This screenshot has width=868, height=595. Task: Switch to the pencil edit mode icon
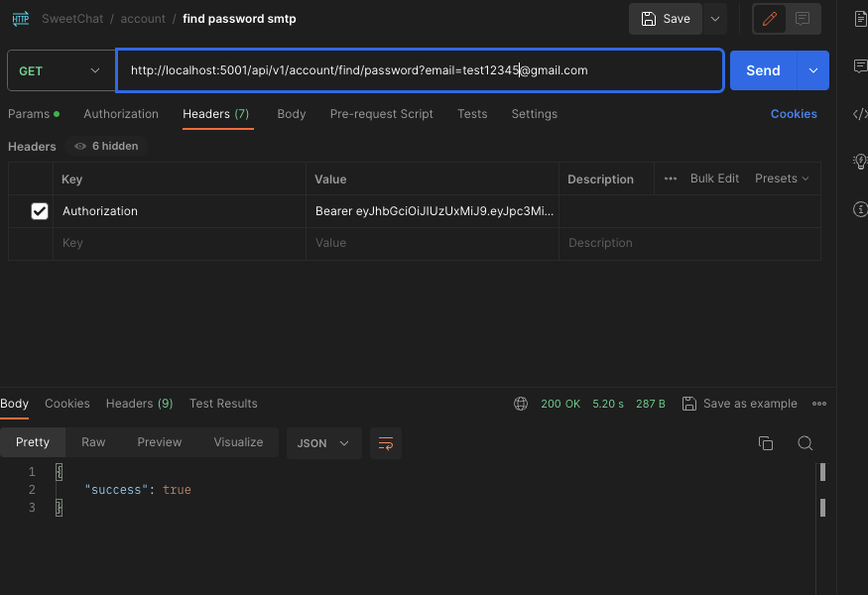click(770, 19)
